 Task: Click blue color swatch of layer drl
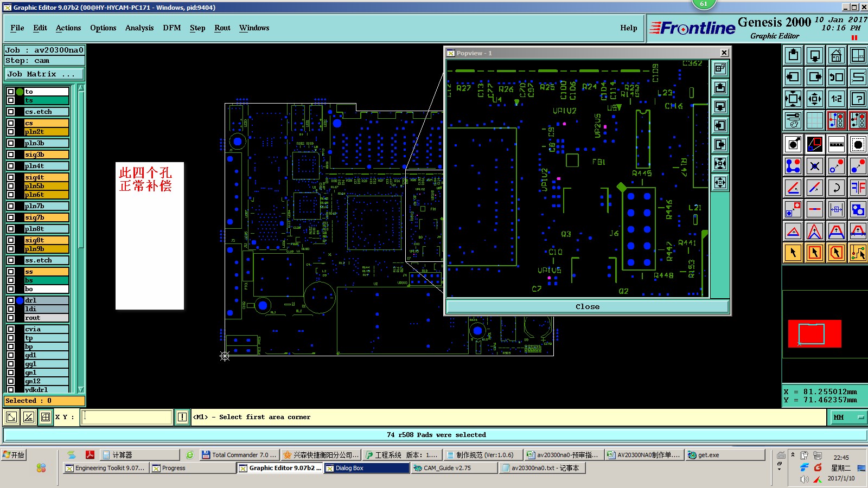(20, 300)
